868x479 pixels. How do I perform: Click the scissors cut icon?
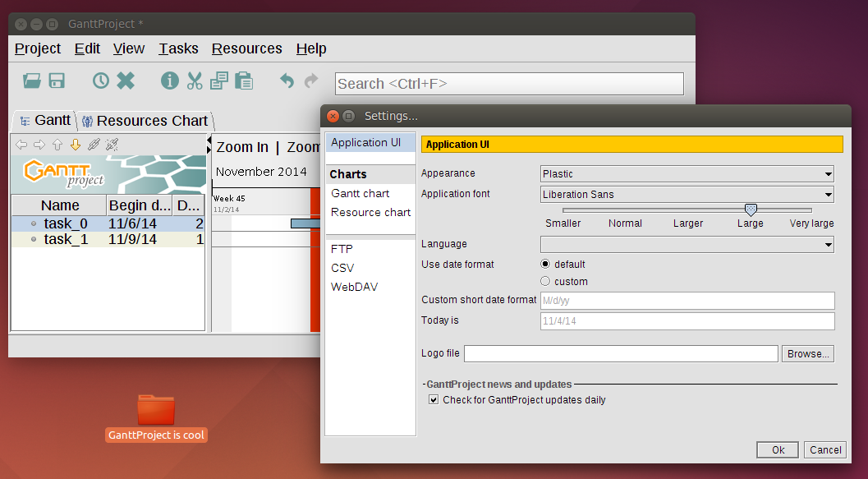click(195, 81)
